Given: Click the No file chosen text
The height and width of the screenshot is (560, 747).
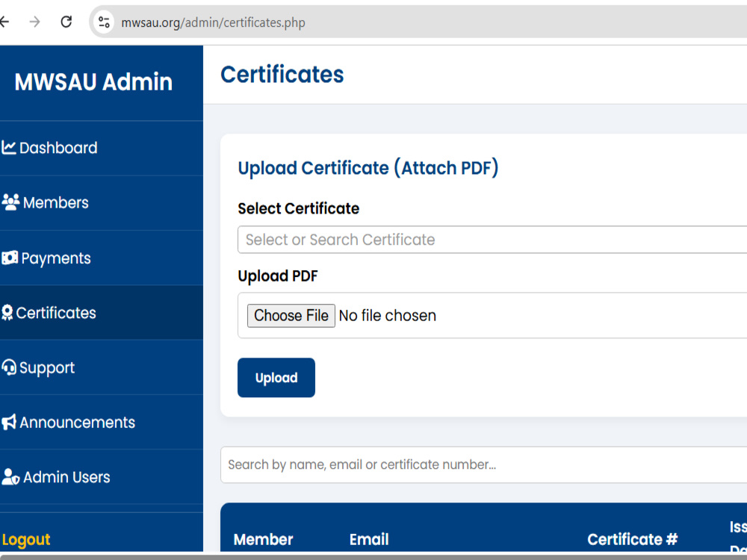Looking at the screenshot, I should [x=387, y=316].
